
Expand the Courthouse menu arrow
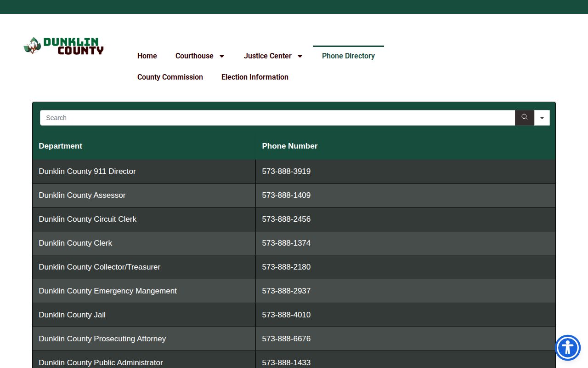pyautogui.click(x=222, y=56)
